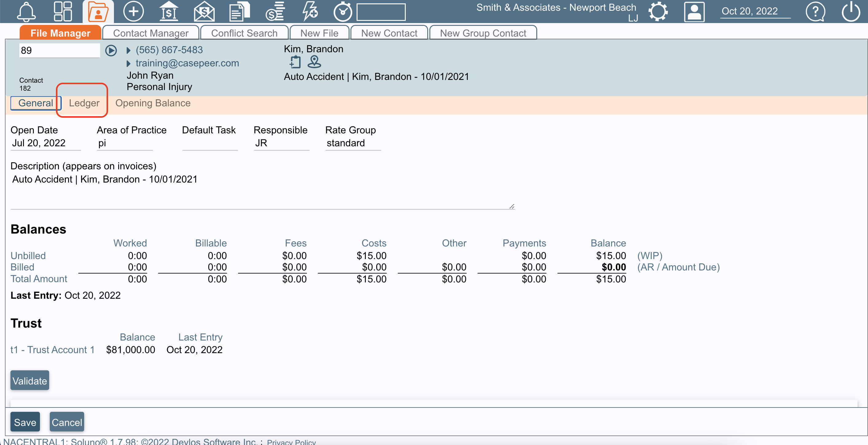Open the Opening Balance sub-tab
This screenshot has width=868, height=445.
[153, 103]
